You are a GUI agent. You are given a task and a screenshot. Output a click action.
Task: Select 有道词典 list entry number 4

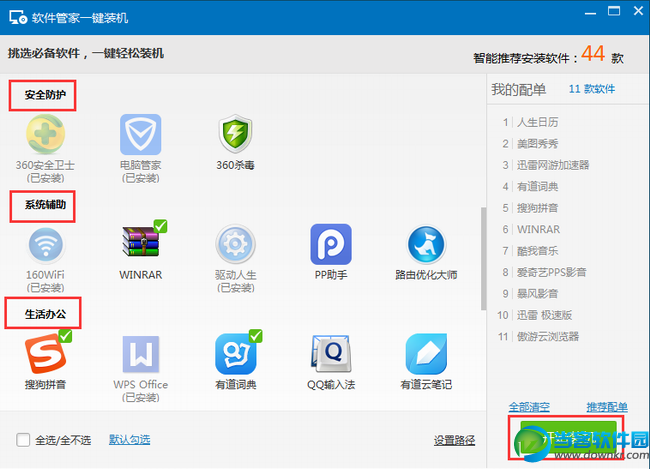(x=537, y=187)
